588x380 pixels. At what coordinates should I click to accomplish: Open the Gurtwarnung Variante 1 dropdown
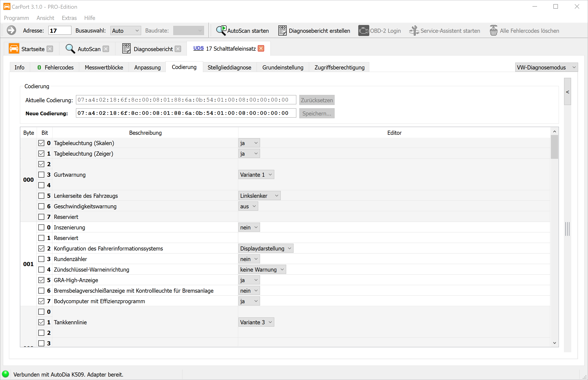[256, 175]
